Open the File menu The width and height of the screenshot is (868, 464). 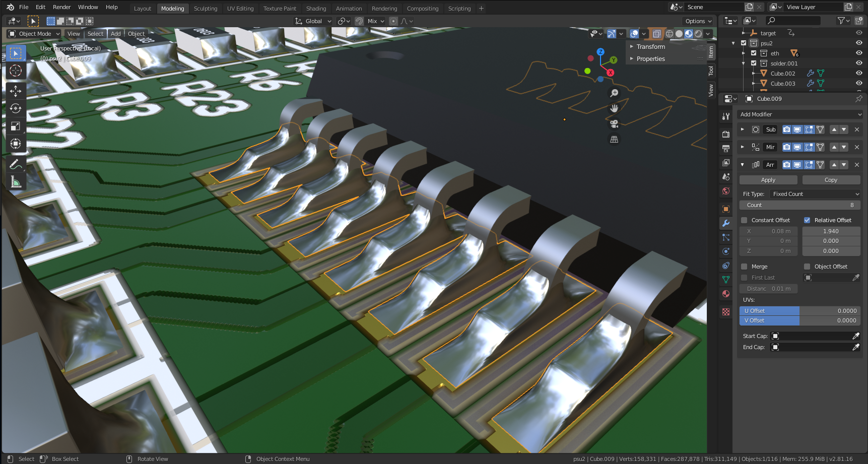(24, 7)
